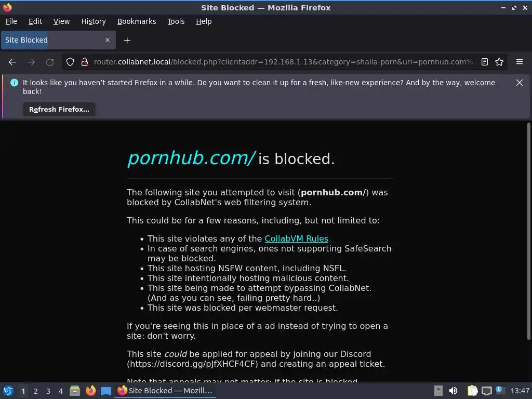532x399 pixels.
Task: Open the History menu
Action: 94,21
